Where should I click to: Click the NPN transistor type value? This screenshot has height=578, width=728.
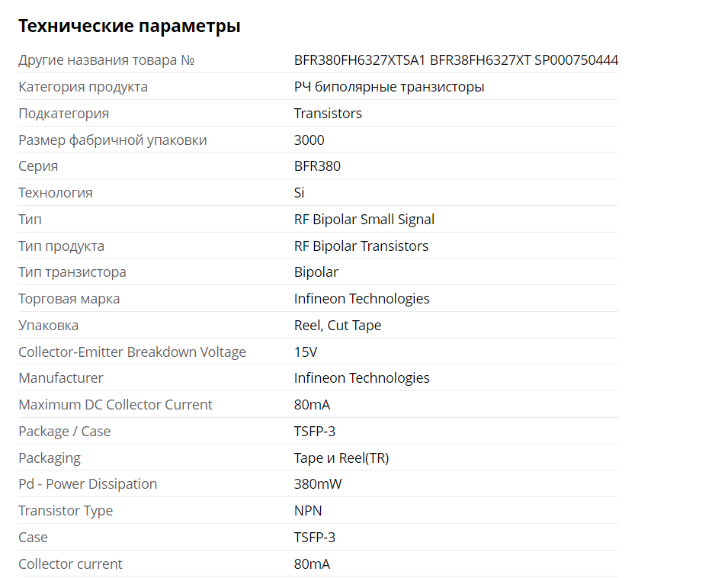308,511
